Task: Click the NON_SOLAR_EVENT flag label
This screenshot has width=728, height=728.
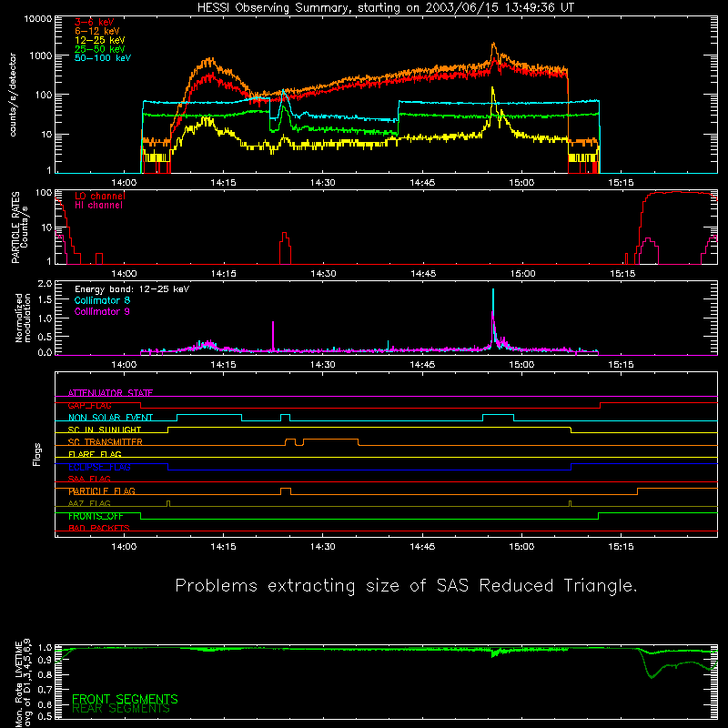Action: [x=110, y=418]
